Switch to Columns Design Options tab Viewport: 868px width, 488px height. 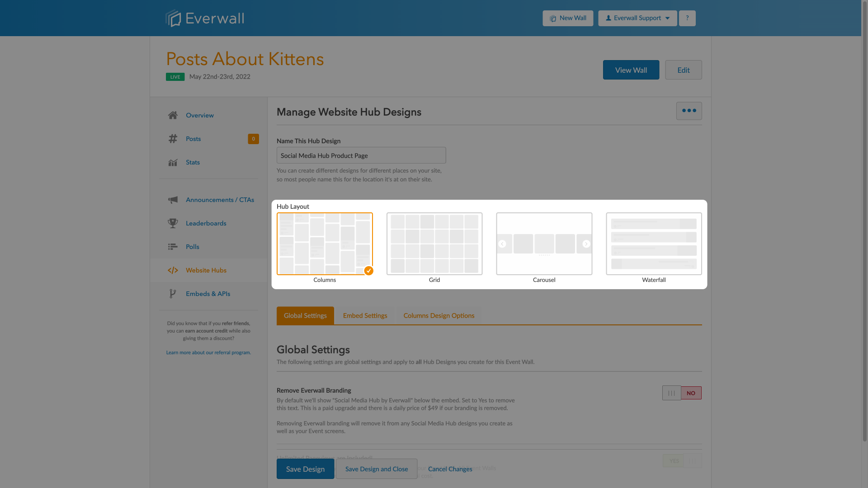(439, 315)
